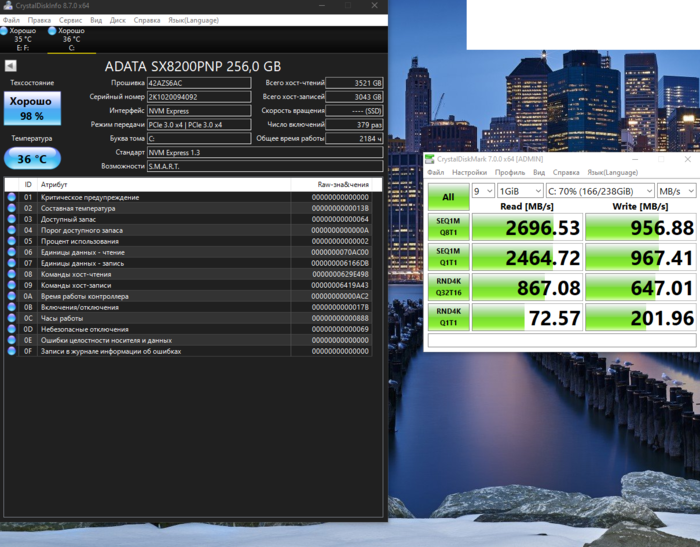Click status circle for attribute 02 Составная температура
Viewport: 700px width, 547px height.
pyautogui.click(x=12, y=208)
